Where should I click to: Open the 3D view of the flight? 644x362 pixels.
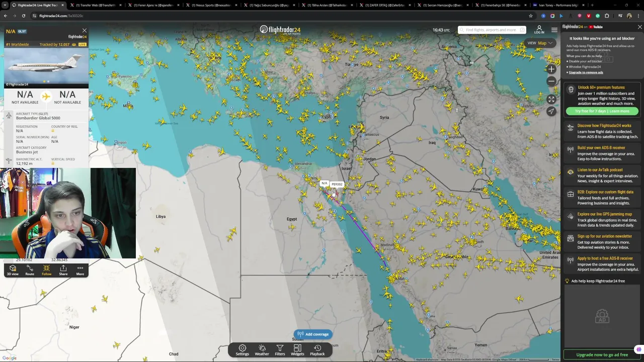[x=13, y=270]
